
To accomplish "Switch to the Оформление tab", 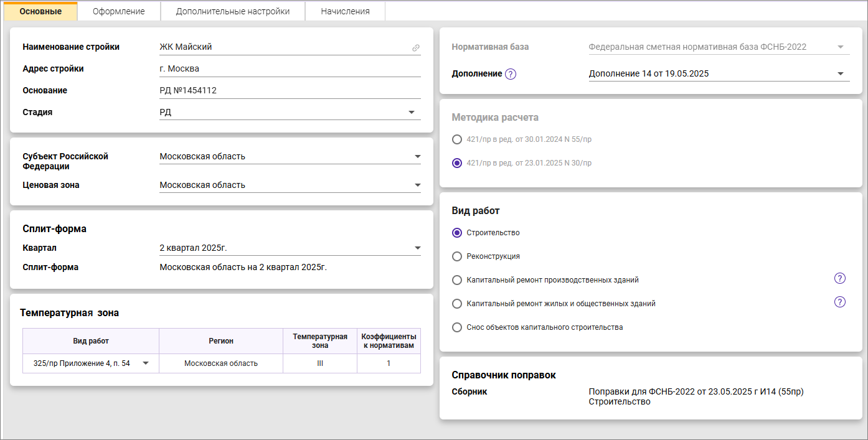I will click(118, 11).
